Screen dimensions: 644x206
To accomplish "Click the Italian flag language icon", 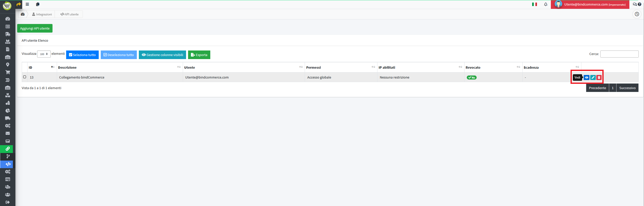I will (534, 4).
